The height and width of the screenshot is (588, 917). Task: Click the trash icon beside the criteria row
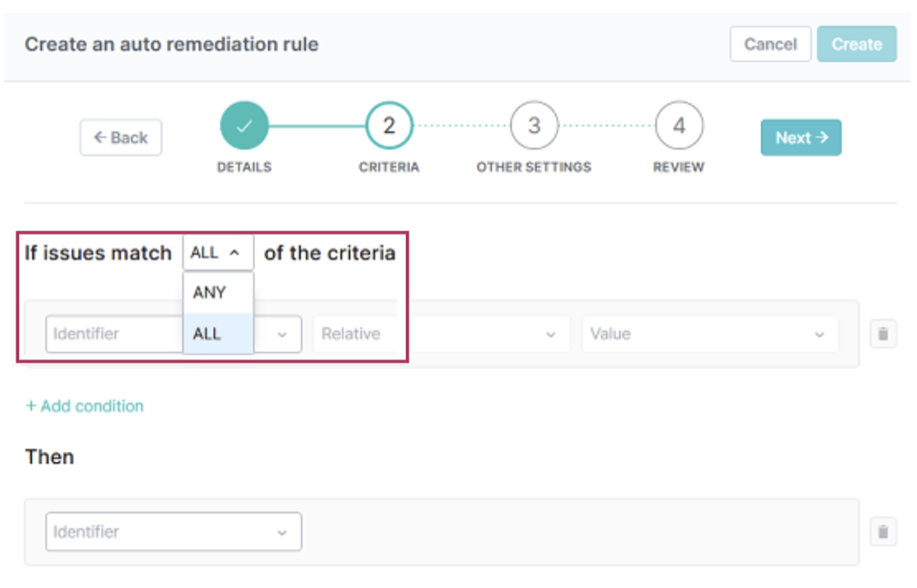[x=882, y=334]
